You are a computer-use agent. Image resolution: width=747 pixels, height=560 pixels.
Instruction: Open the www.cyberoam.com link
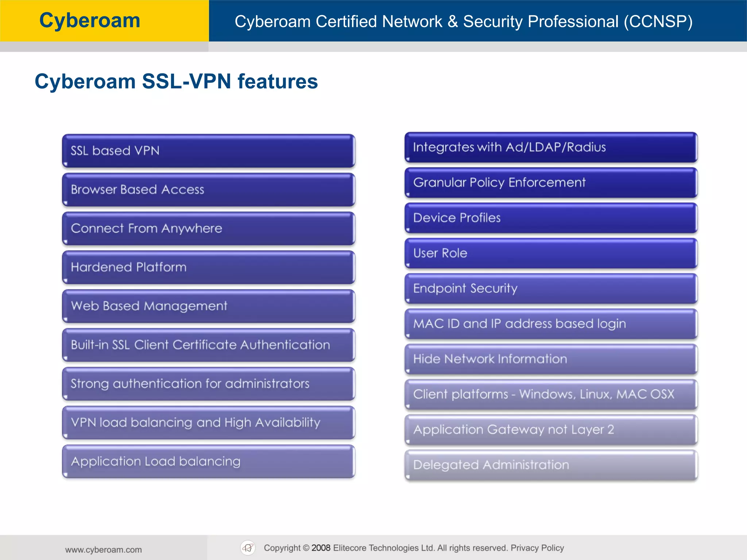[x=104, y=549]
